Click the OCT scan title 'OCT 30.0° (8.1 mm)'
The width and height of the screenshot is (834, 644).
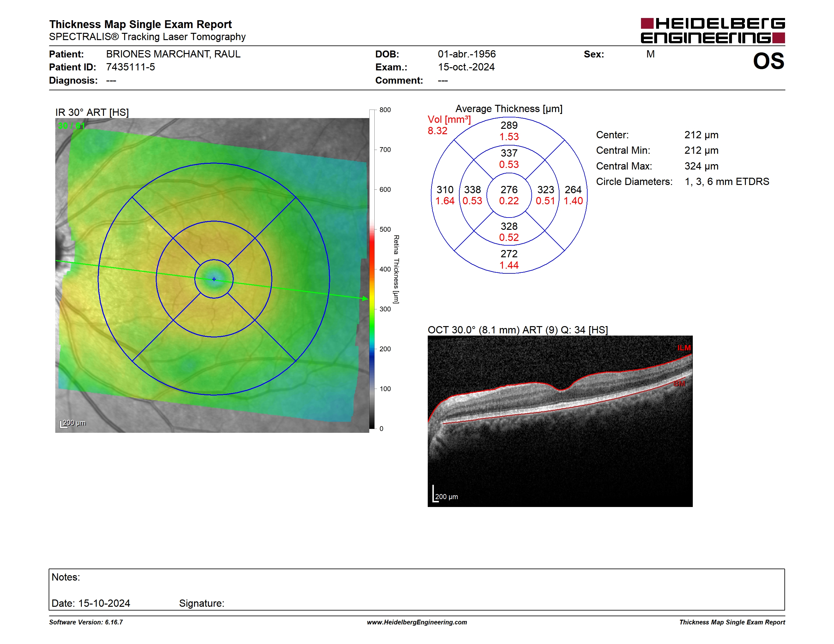[x=474, y=330]
